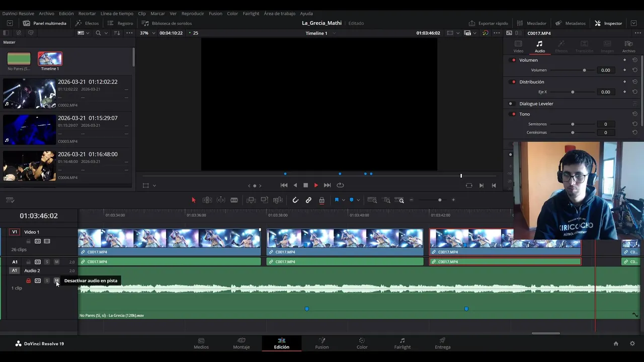This screenshot has width=644, height=362.
Task: Switch to the Video inspector tab
Action: [x=518, y=47]
